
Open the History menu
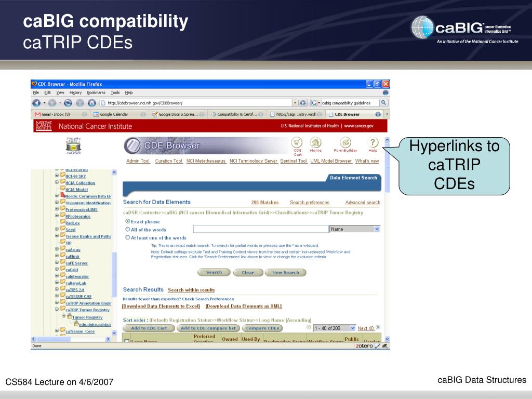75,92
